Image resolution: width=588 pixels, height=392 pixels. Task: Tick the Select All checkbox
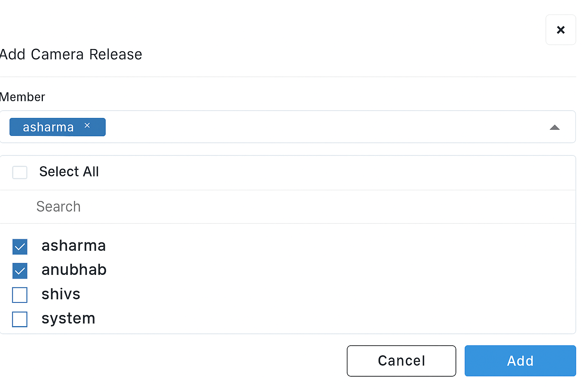20,172
